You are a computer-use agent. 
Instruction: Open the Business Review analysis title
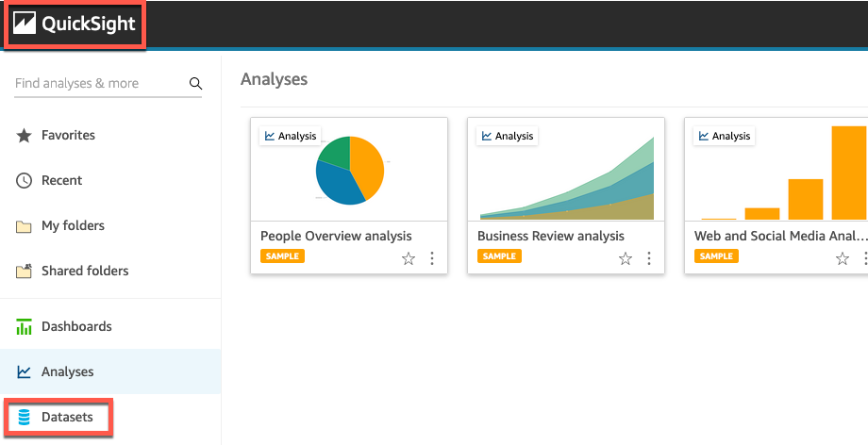tap(551, 237)
